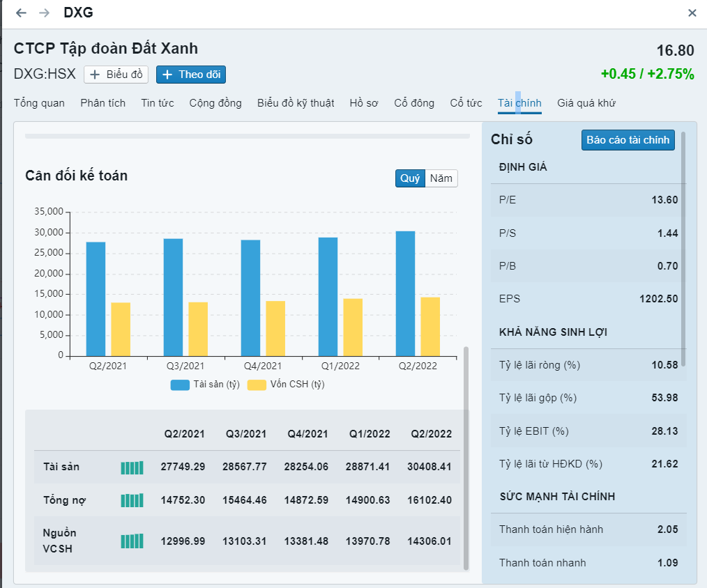The height and width of the screenshot is (588, 707).
Task: Toggle Vốn CSH series in chart legend
Action: click(x=286, y=385)
